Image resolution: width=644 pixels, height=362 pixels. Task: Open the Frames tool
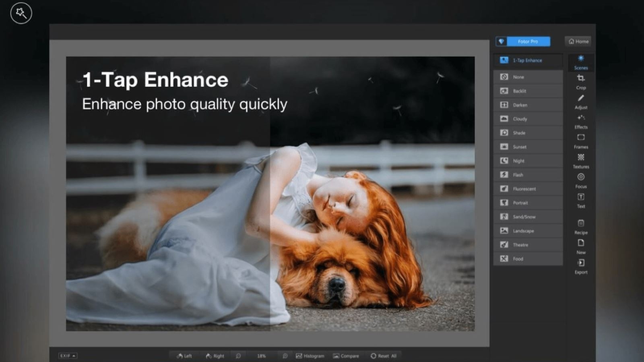click(x=581, y=141)
